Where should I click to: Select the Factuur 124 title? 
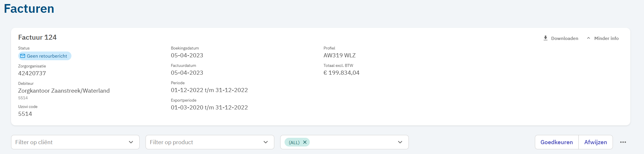click(37, 37)
